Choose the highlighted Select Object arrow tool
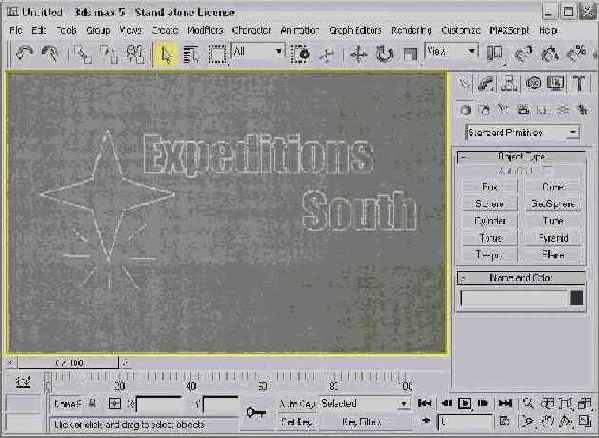Viewport: 599px width, 438px height. pos(166,54)
